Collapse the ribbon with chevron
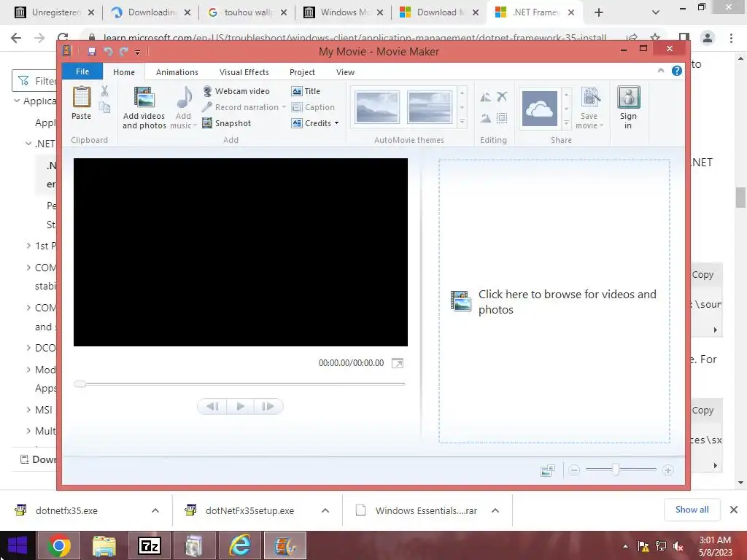 pos(661,71)
